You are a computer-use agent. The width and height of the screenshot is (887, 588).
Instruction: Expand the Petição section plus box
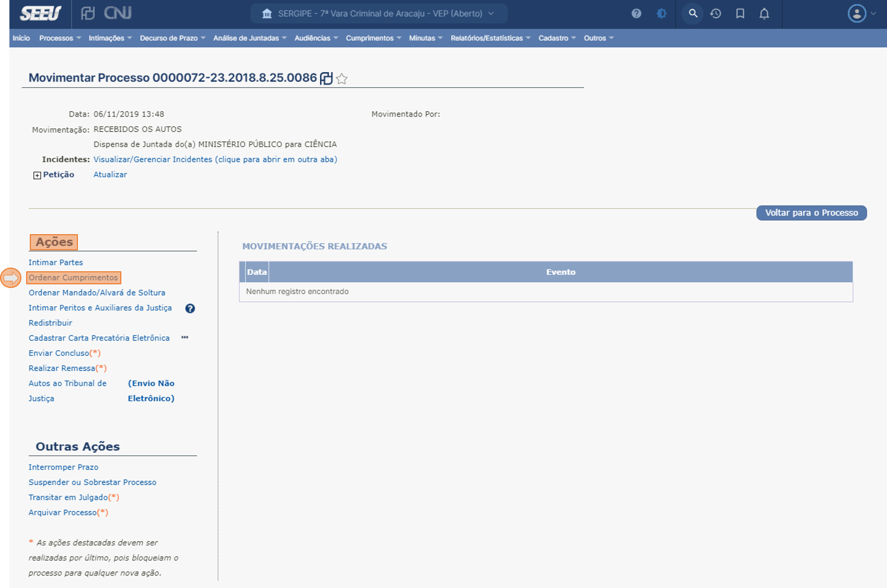(x=37, y=176)
